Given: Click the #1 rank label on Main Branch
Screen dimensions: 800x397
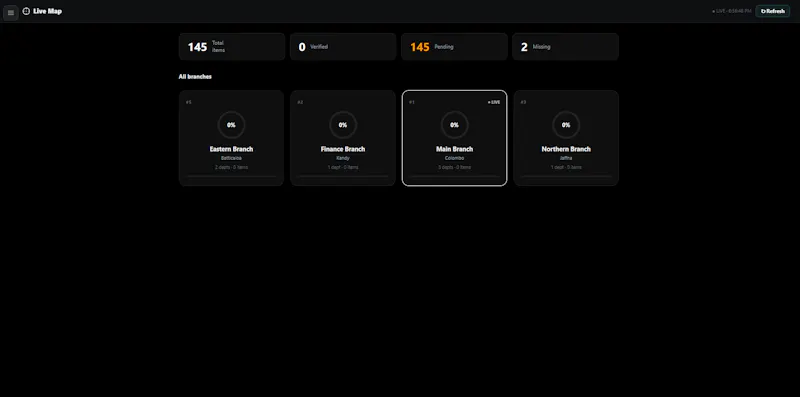Looking at the screenshot, I should [x=412, y=102].
